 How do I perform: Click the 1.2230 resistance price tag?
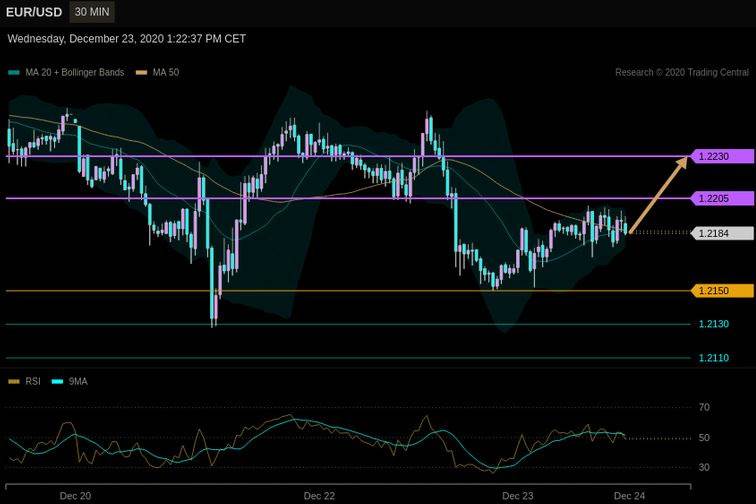[722, 156]
